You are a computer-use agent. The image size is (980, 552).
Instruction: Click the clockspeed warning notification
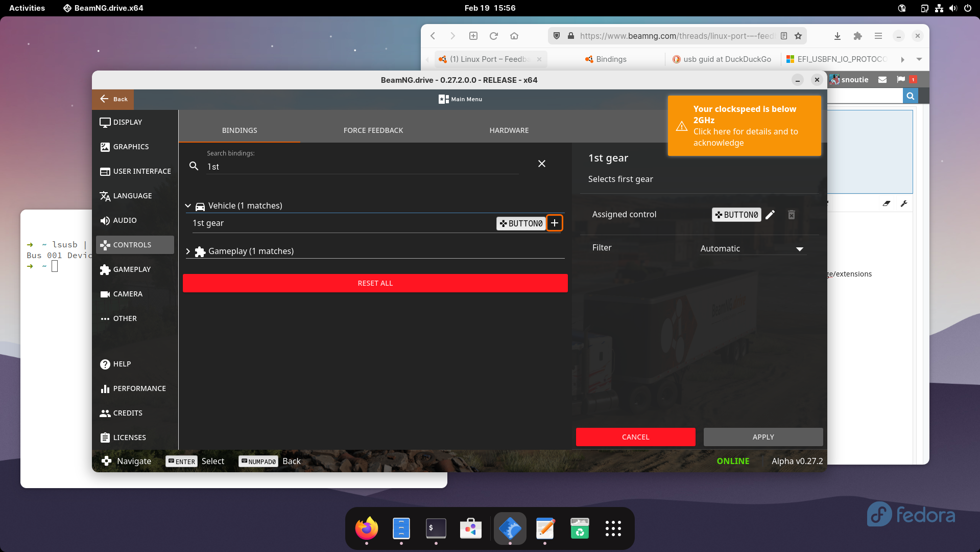745,126
